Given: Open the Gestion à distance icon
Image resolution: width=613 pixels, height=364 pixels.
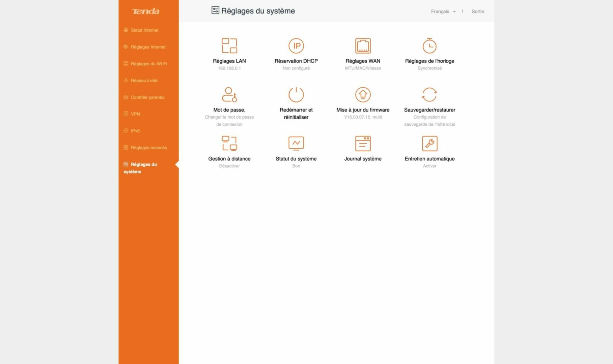Looking at the screenshot, I should coord(229,144).
